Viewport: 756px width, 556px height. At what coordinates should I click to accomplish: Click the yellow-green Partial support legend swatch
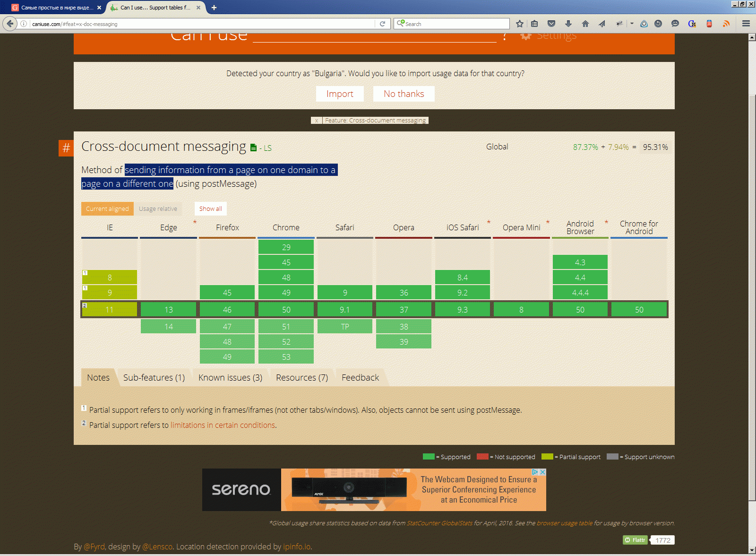tap(547, 457)
